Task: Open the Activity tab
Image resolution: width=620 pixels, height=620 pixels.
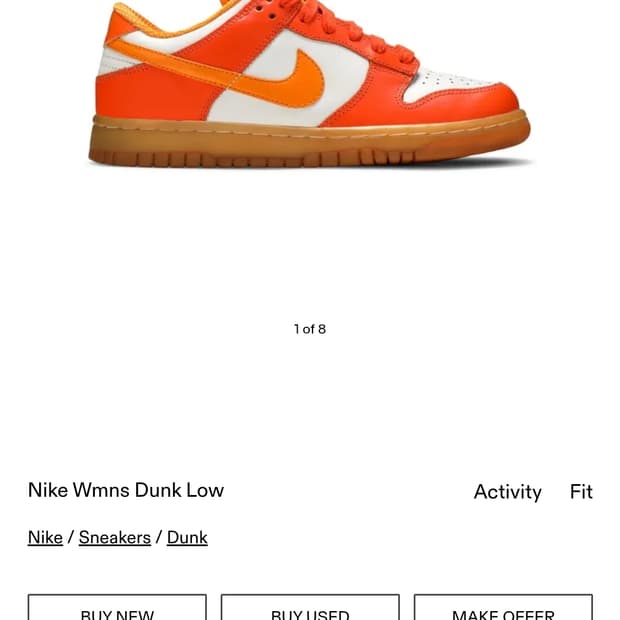Action: [x=507, y=492]
